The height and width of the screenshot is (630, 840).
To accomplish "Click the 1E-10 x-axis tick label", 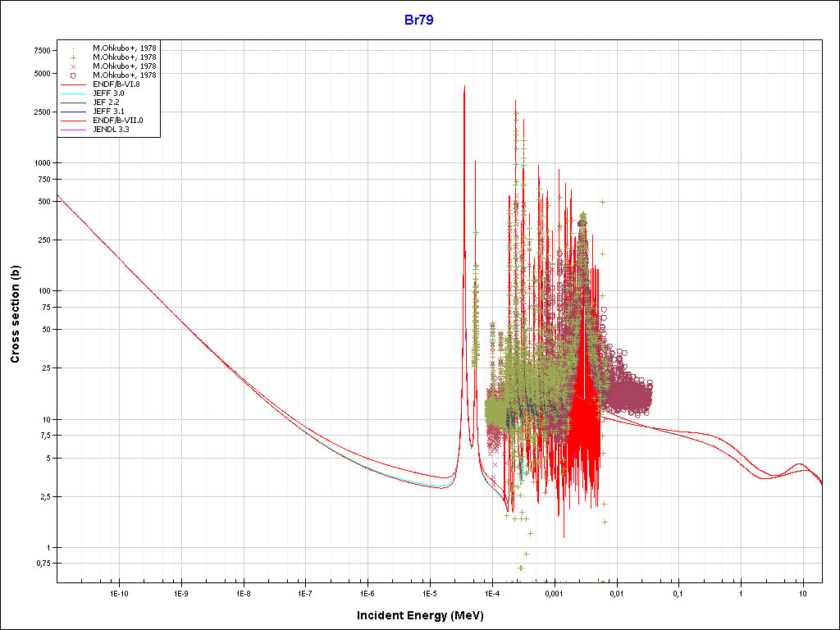I will (119, 593).
